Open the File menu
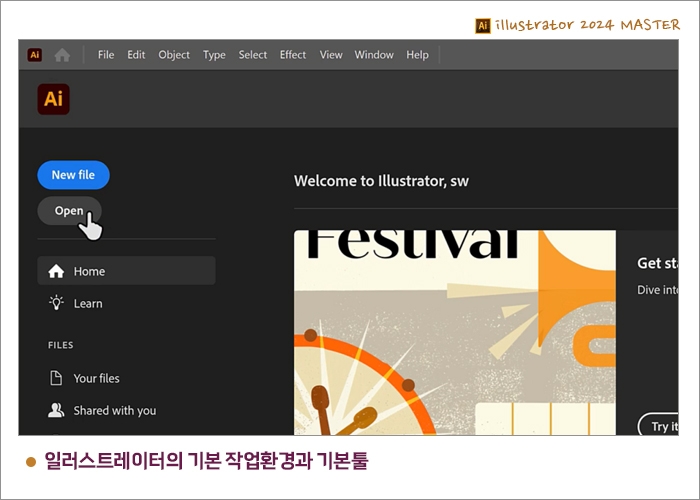The width and height of the screenshot is (700, 500). pyautogui.click(x=106, y=55)
